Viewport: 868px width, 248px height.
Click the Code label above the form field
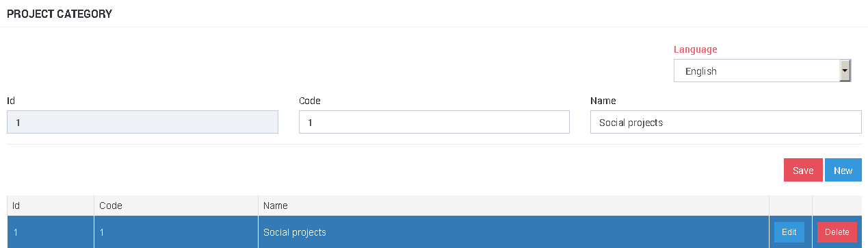(x=310, y=101)
